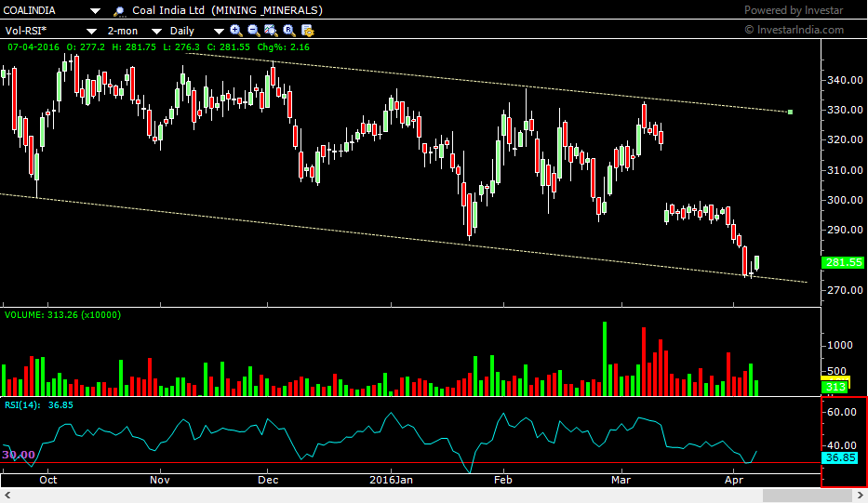Click the RSI 30.00 level label
Image resolution: width=868 pixels, height=503 pixels.
(x=19, y=455)
